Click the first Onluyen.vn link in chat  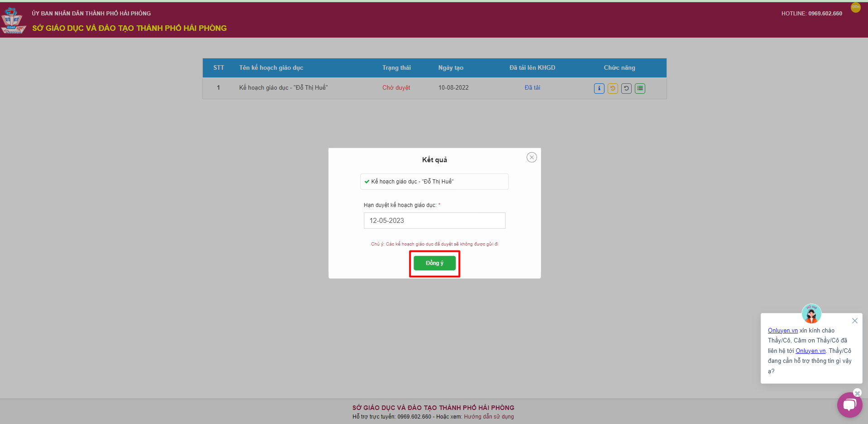click(x=782, y=331)
